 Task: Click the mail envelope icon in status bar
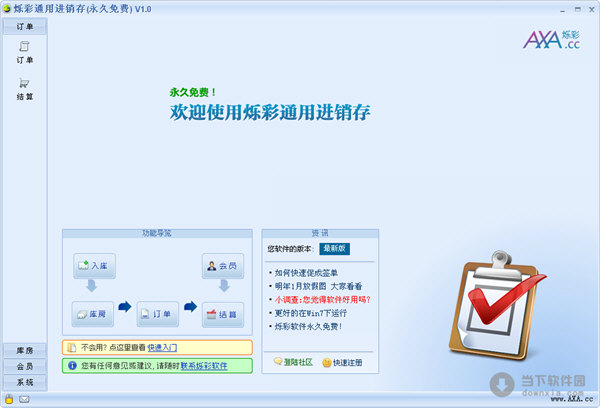(24, 400)
